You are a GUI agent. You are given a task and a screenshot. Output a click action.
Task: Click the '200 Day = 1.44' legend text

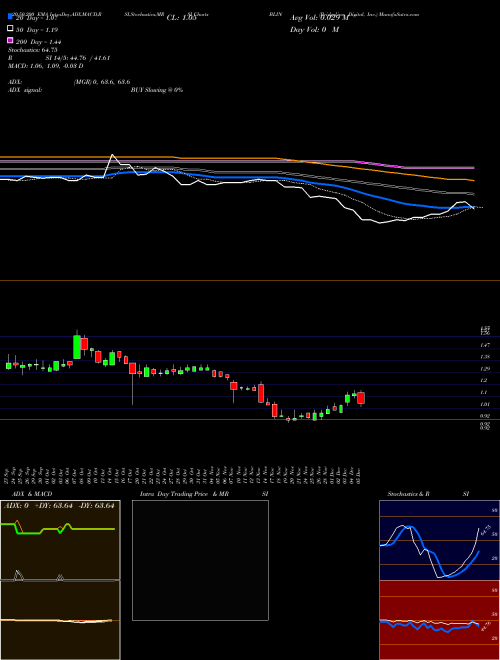click(x=39, y=42)
